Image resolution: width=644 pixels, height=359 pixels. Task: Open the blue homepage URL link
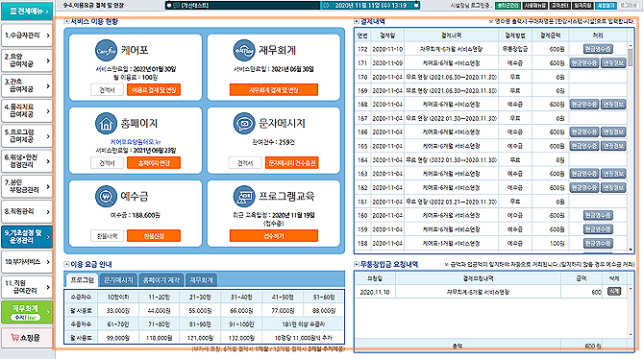click(x=136, y=141)
